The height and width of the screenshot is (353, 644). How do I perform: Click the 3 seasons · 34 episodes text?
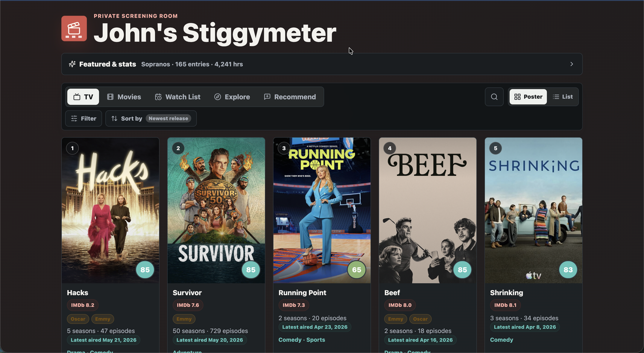pos(524,318)
